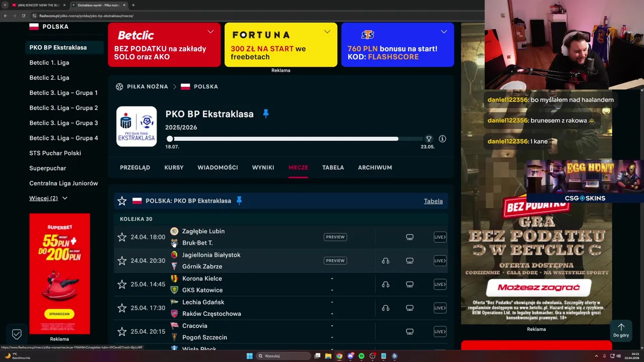Viewport: 644px width, 362px height.
Task: Click the Windows taskbar search box
Action: [x=284, y=356]
